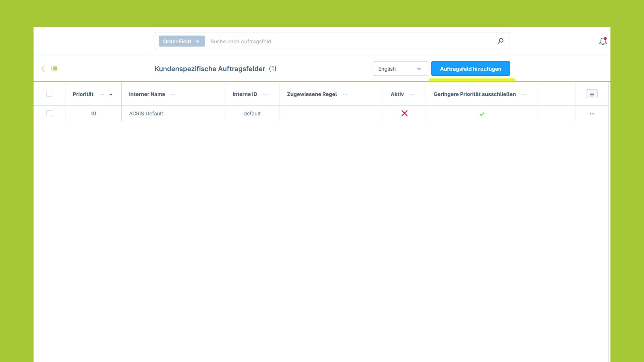Click Kundenspezifische Auftragsfelder heading
This screenshot has width=644, height=362.
(210, 69)
